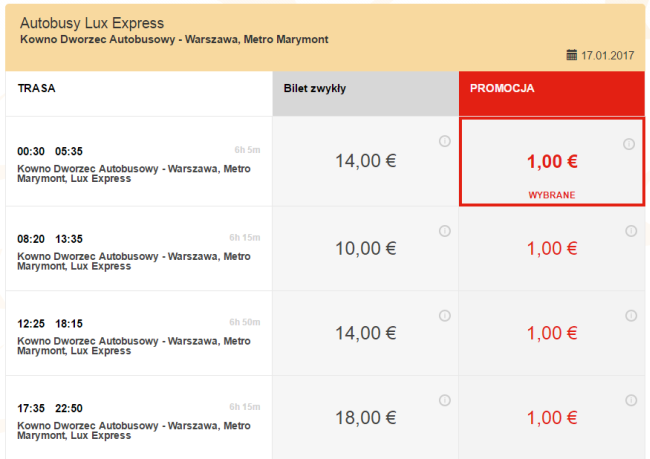Select 1,00 € promo for 17:35 departure

552,418
